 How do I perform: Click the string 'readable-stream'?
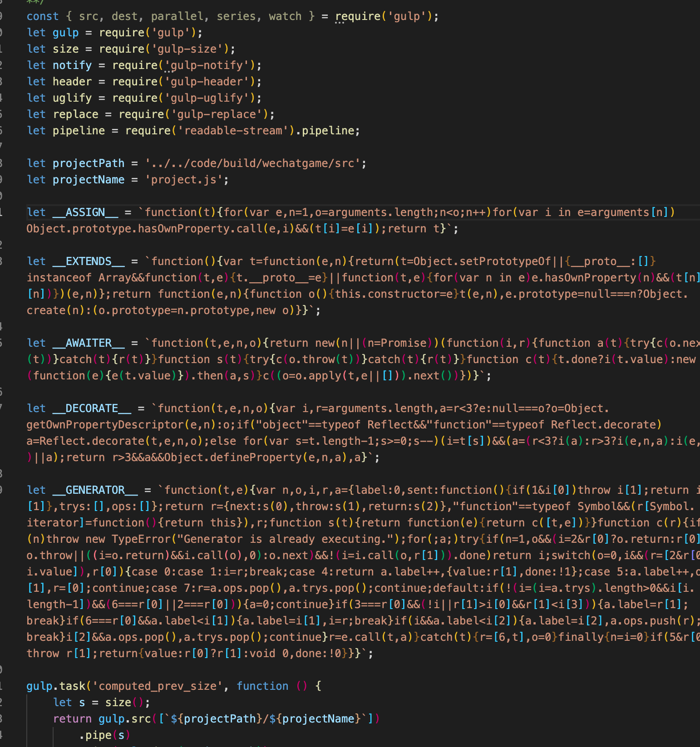pos(233,131)
